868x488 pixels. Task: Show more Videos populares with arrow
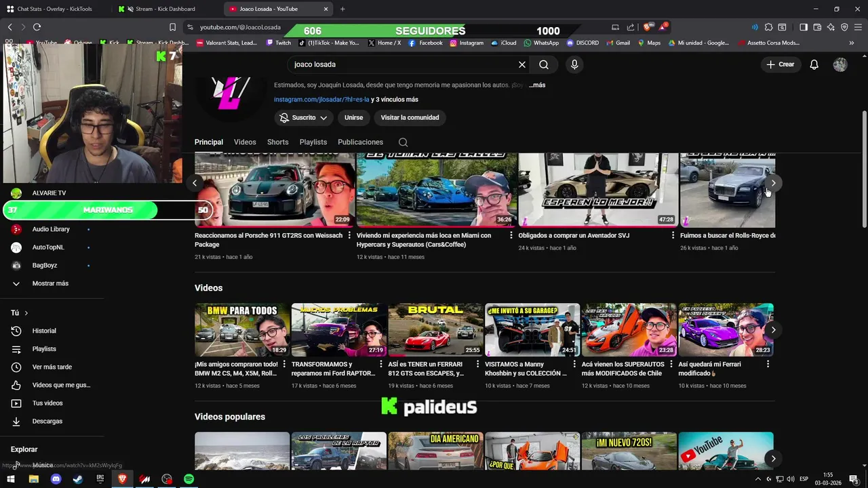(x=773, y=459)
